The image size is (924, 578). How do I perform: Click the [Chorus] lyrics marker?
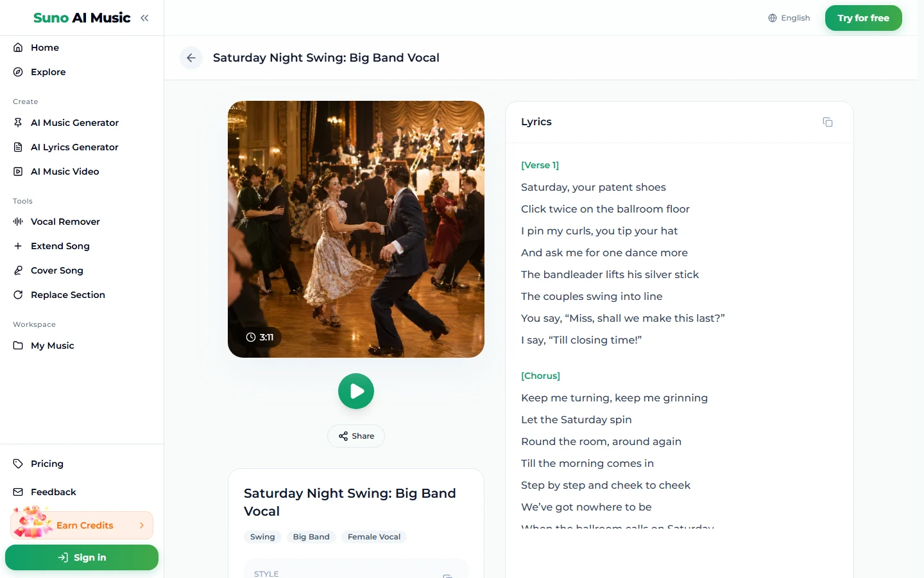click(x=541, y=376)
